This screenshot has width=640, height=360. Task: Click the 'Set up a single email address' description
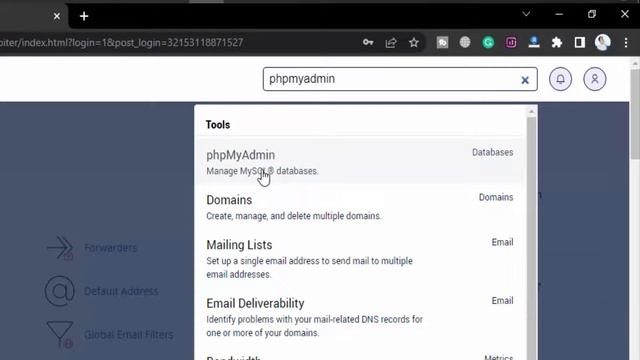[x=309, y=267]
